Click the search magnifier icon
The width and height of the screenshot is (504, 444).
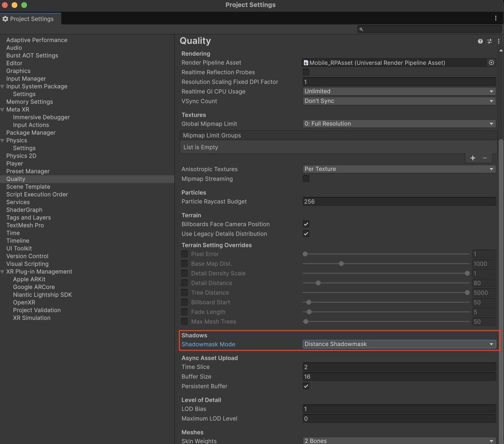(361, 29)
